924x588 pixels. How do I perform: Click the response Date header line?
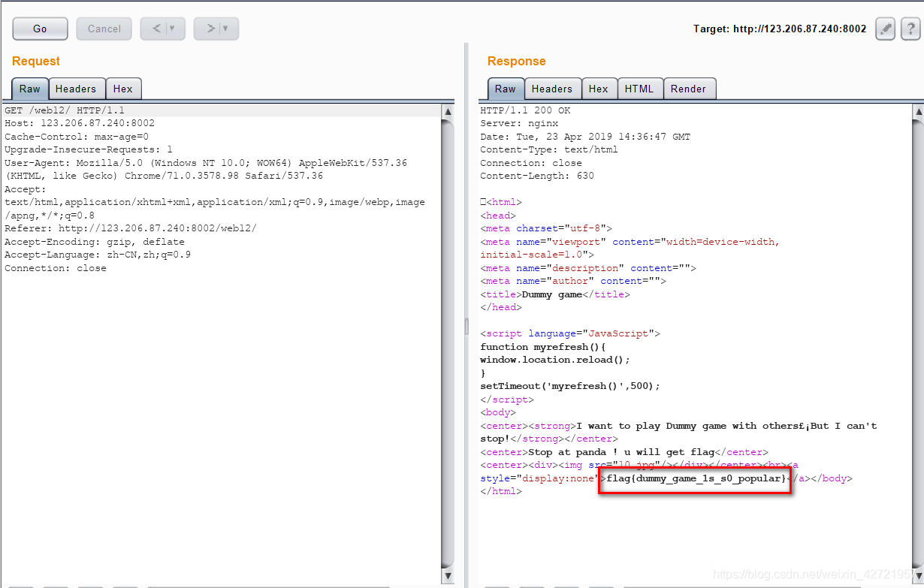585,137
